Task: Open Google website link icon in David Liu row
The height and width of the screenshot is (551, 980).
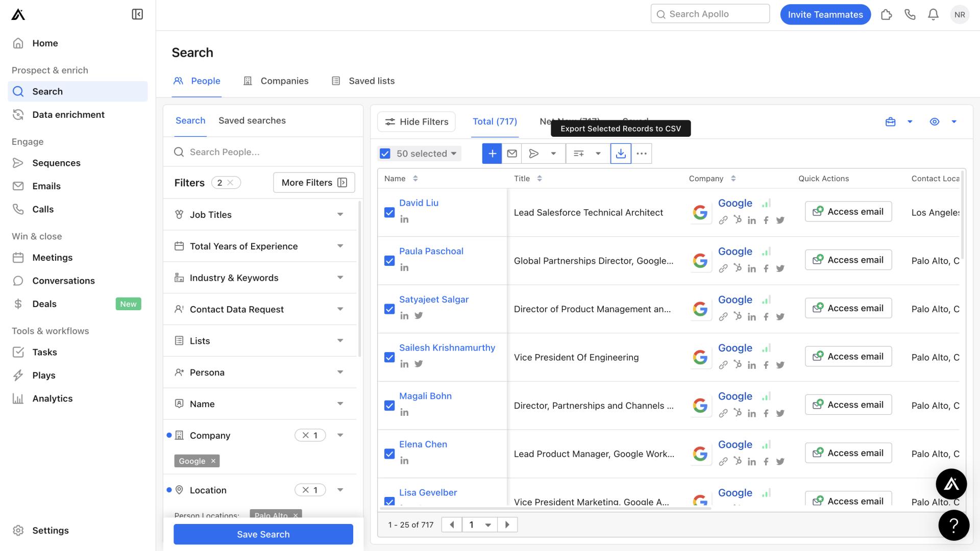Action: coord(723,220)
